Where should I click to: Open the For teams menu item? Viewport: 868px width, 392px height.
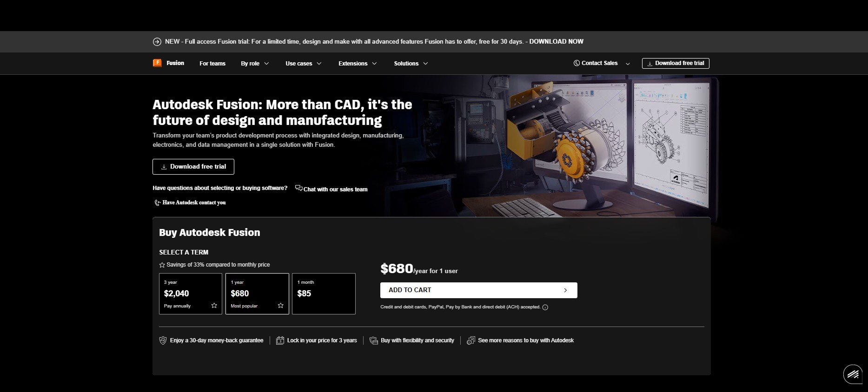click(212, 64)
